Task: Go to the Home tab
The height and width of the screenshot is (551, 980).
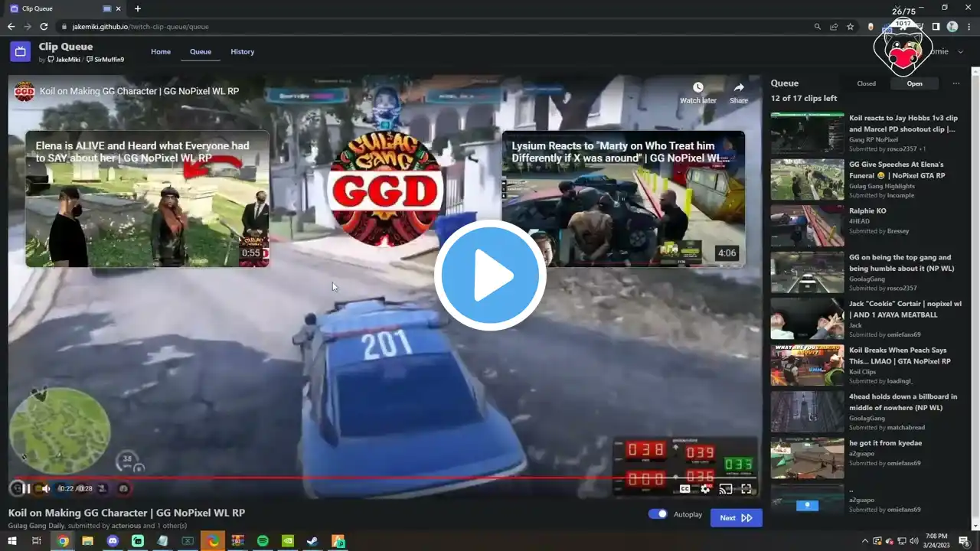Action: click(161, 52)
